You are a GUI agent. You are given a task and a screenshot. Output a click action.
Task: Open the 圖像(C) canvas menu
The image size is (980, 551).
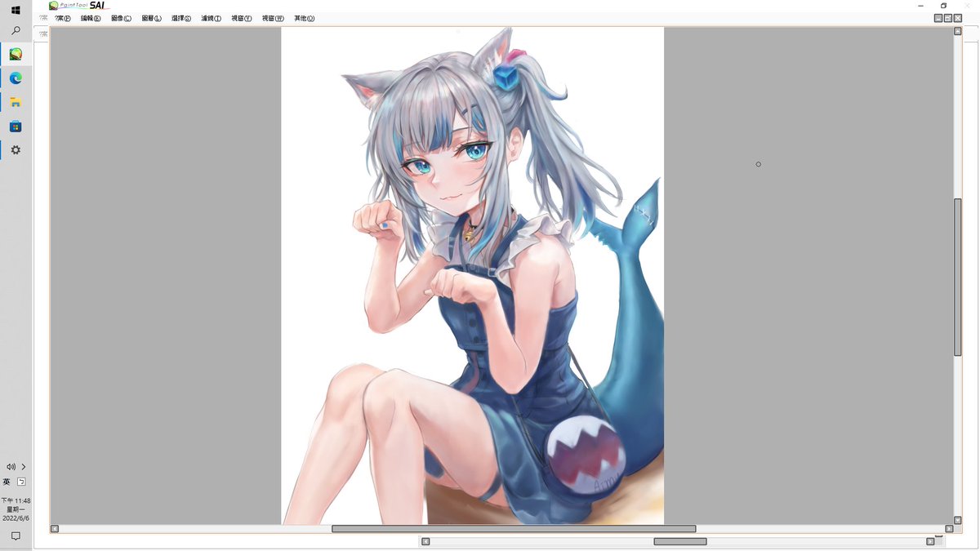(121, 18)
